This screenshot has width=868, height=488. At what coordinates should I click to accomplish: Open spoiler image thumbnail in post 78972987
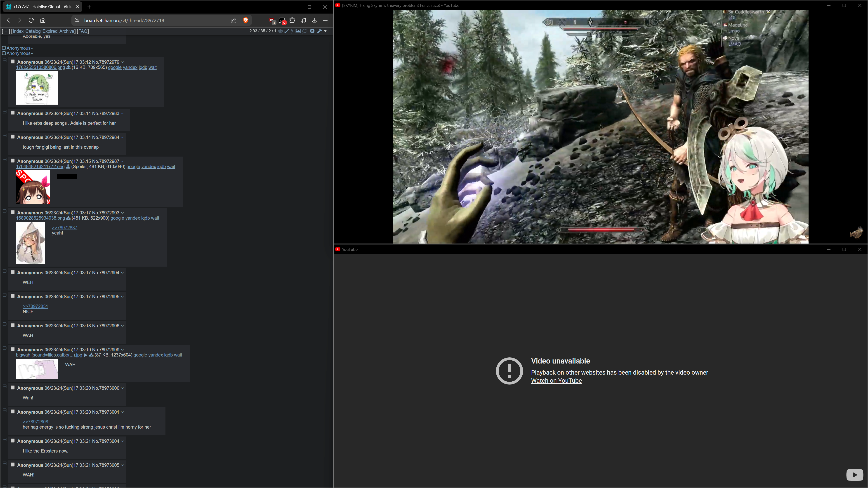pos(33,187)
